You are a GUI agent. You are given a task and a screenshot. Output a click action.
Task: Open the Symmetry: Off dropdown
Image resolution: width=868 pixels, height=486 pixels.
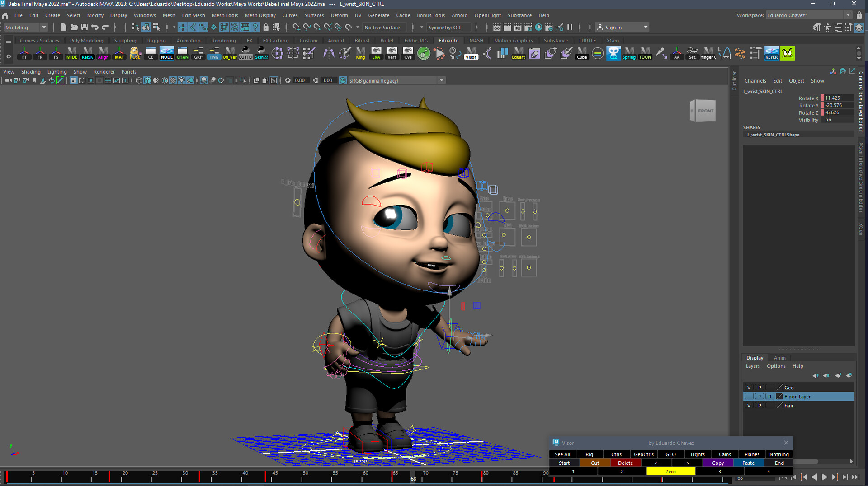[x=448, y=27]
